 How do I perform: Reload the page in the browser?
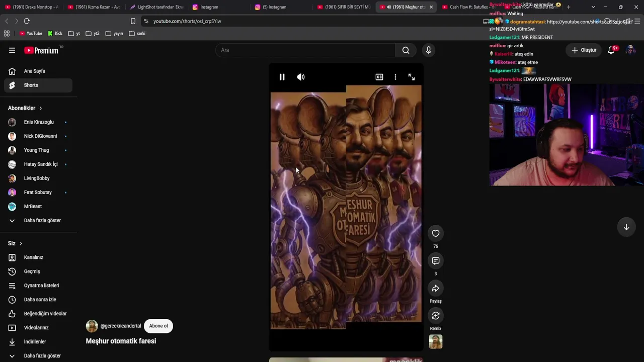pyautogui.click(x=27, y=21)
